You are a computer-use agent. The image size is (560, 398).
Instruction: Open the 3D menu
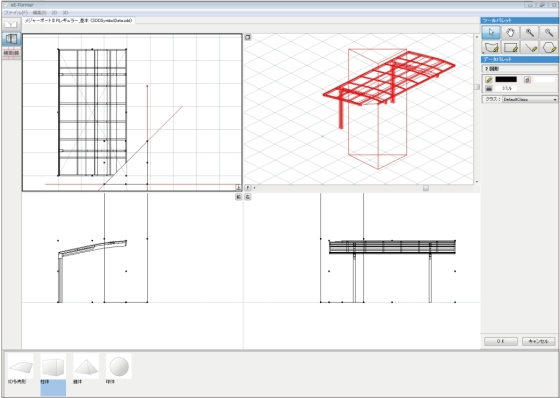click(65, 13)
